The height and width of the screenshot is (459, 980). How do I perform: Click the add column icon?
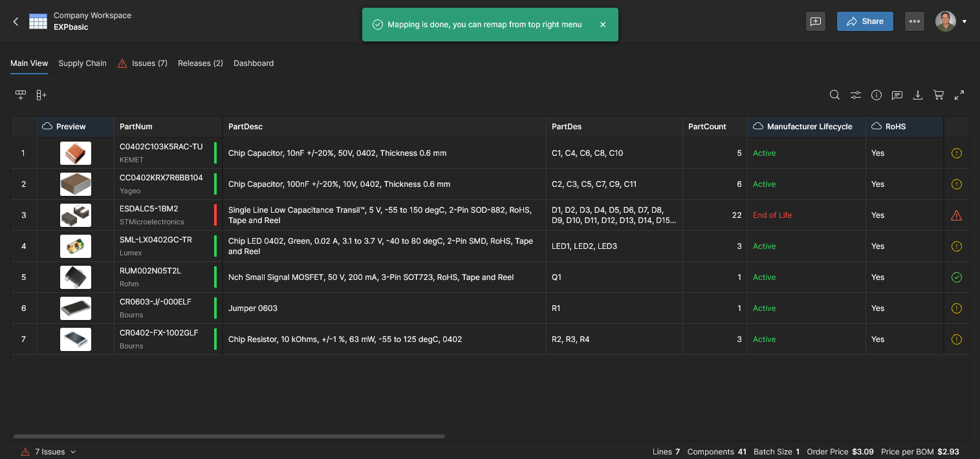[41, 95]
